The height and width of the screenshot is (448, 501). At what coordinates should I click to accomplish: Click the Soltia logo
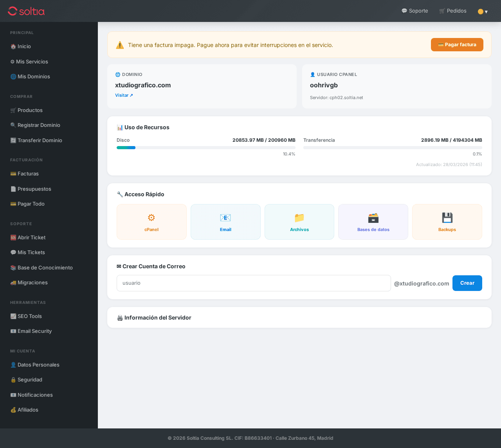pos(26,11)
